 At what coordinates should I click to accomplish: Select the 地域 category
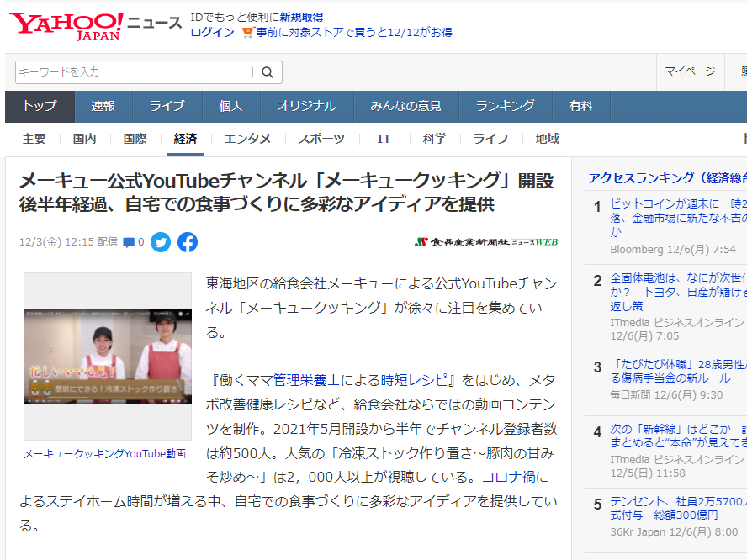547,139
